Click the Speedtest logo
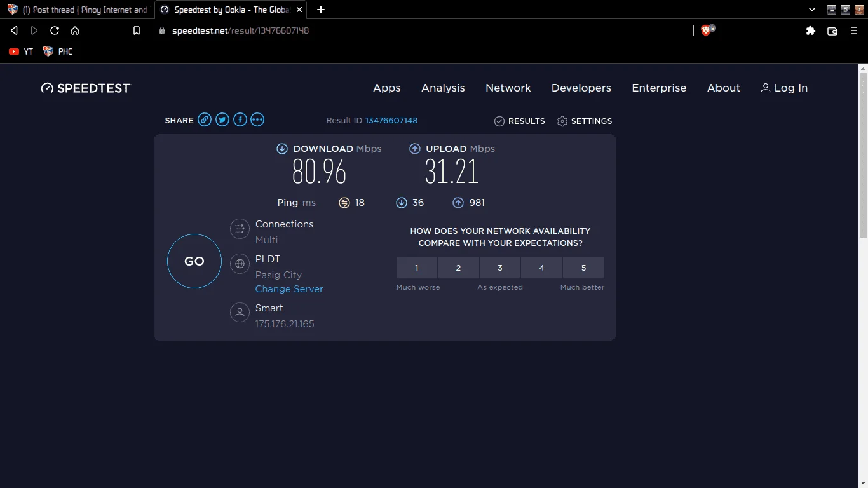The width and height of the screenshot is (868, 488). (x=86, y=88)
